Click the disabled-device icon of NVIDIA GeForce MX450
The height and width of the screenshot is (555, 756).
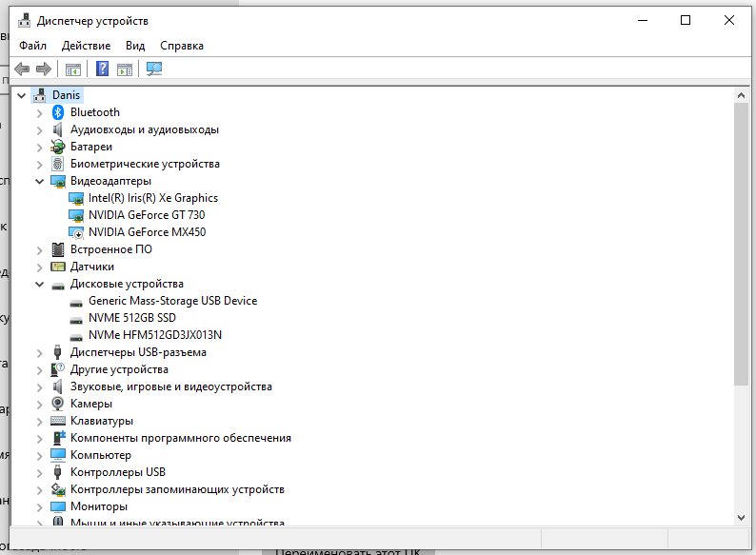[76, 232]
